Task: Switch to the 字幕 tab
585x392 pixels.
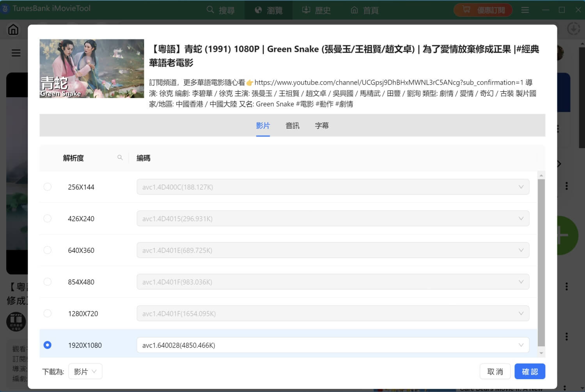Action: [x=322, y=126]
